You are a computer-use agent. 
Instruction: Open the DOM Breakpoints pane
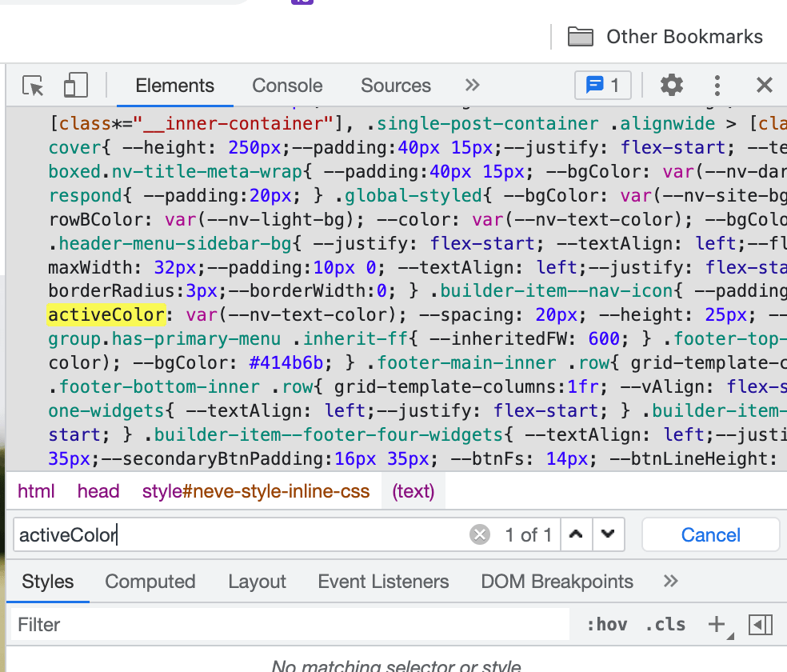click(x=557, y=582)
